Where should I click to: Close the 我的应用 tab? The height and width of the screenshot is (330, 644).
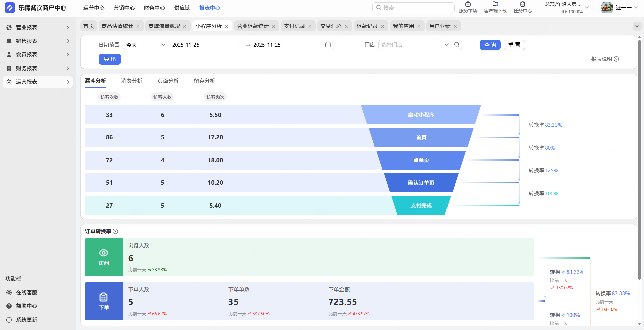[419, 26]
